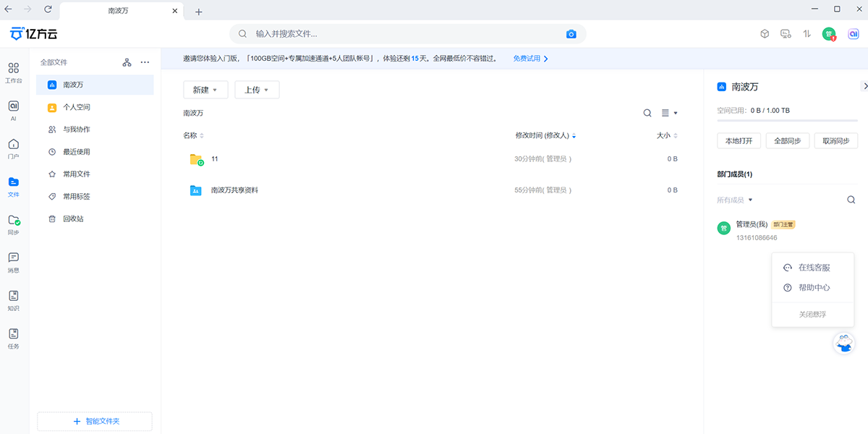
Task: Open the 新建 dropdown menu
Action: (205, 89)
